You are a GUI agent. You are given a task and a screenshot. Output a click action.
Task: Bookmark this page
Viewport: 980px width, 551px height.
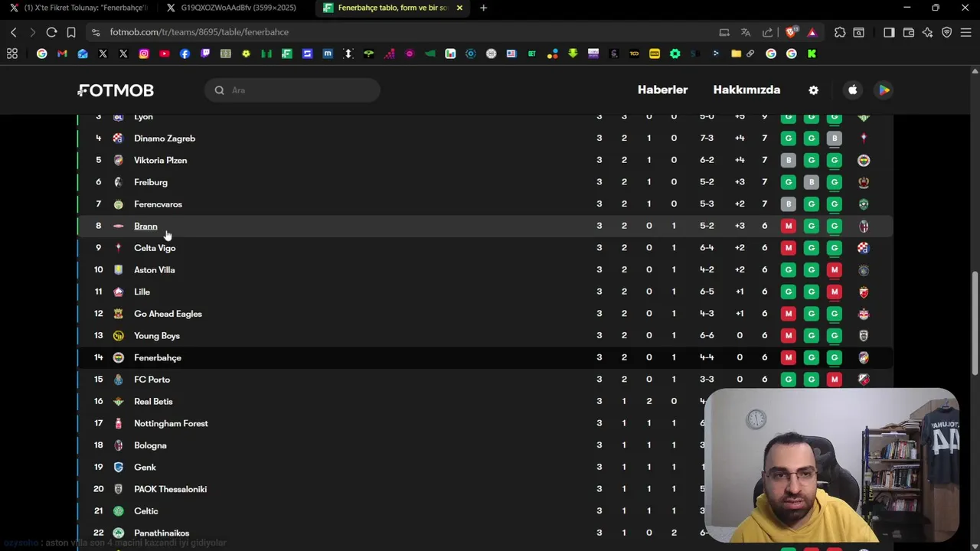(71, 32)
